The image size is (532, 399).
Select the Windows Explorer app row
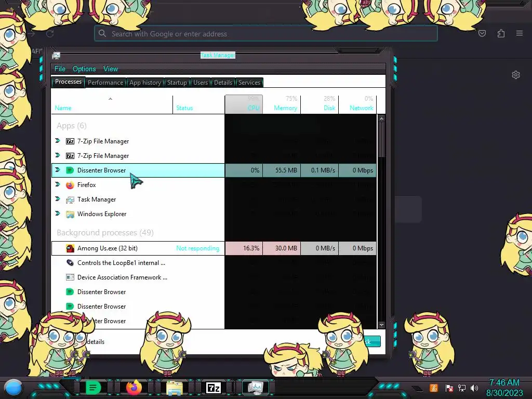coord(214,214)
